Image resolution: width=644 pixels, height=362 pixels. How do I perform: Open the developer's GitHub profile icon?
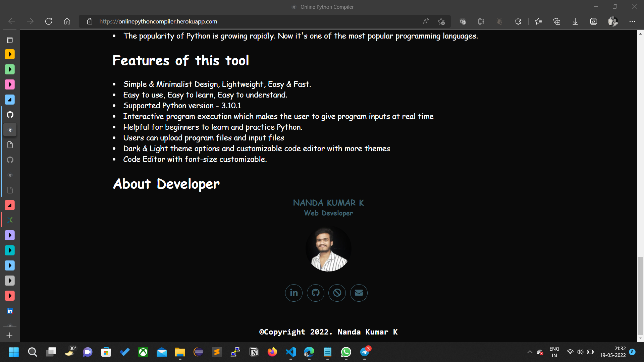[315, 293]
